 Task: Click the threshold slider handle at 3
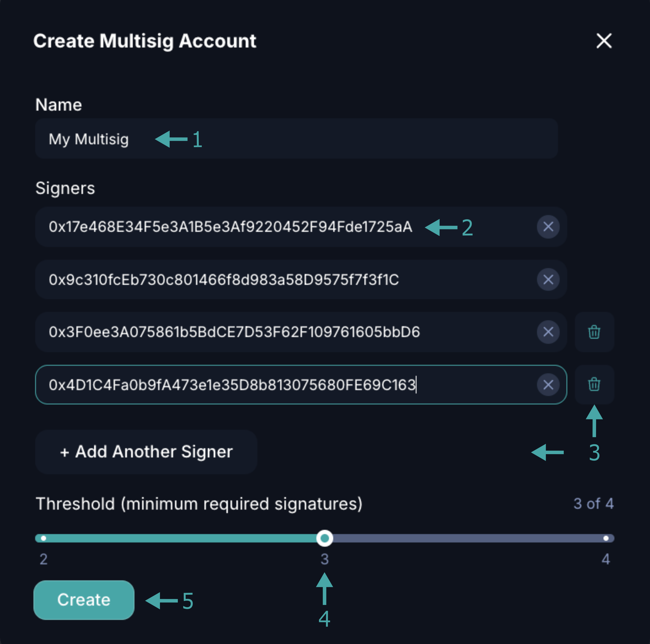click(324, 538)
